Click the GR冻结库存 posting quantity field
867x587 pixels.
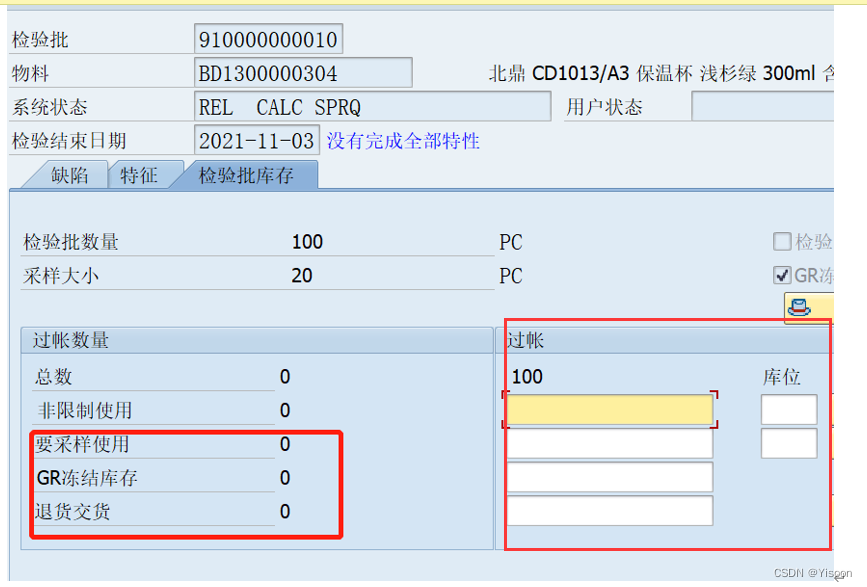tap(609, 477)
